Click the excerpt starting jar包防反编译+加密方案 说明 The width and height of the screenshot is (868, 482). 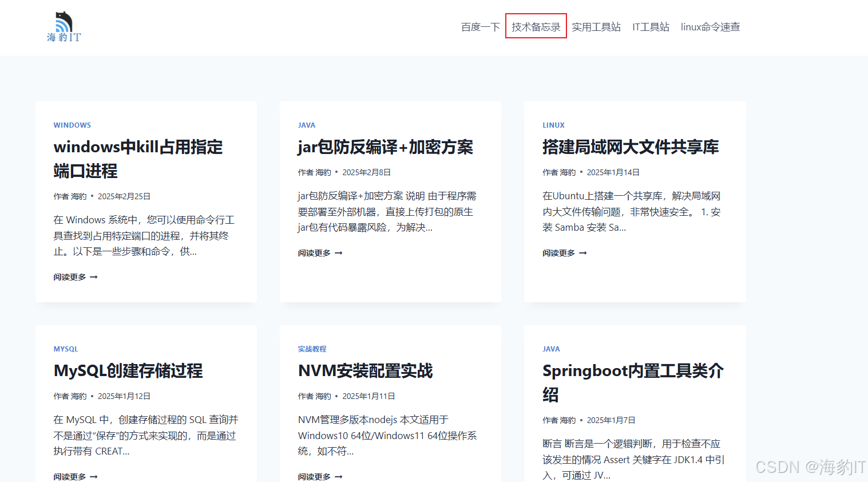[x=387, y=212]
